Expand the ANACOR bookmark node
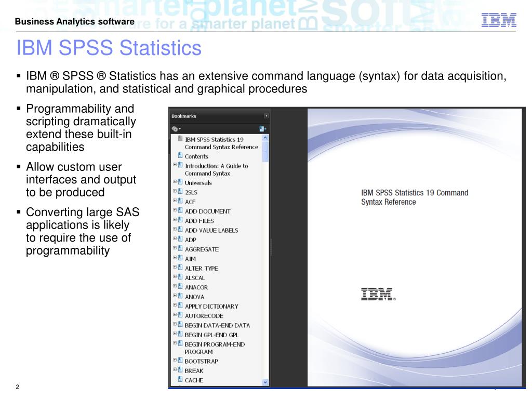The height and width of the screenshot is (399, 532). tap(175, 286)
